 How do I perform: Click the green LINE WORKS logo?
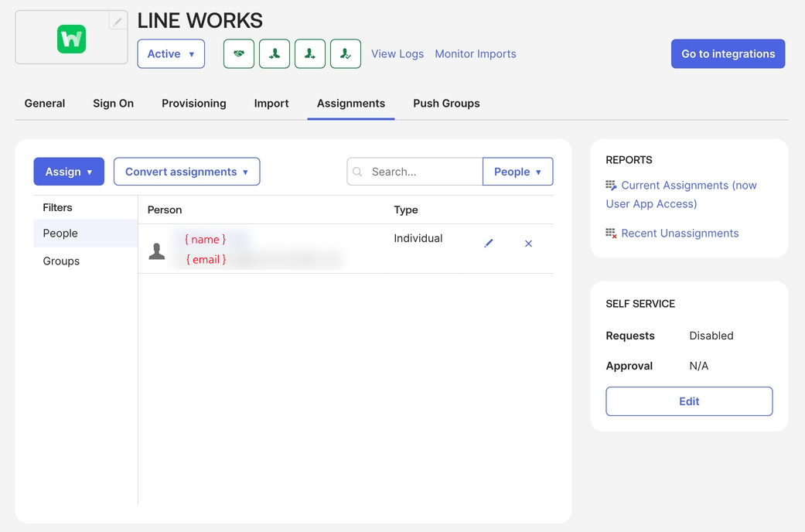(71, 39)
